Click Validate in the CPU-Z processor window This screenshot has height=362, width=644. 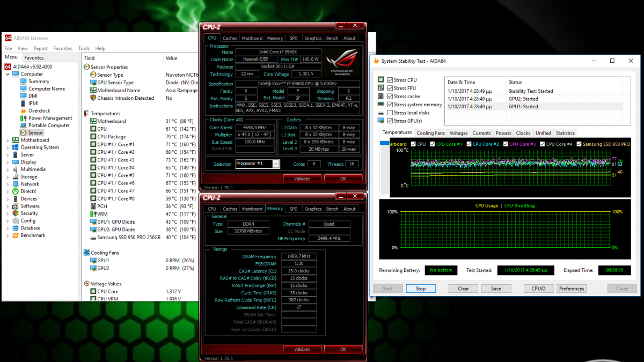pyautogui.click(x=302, y=179)
